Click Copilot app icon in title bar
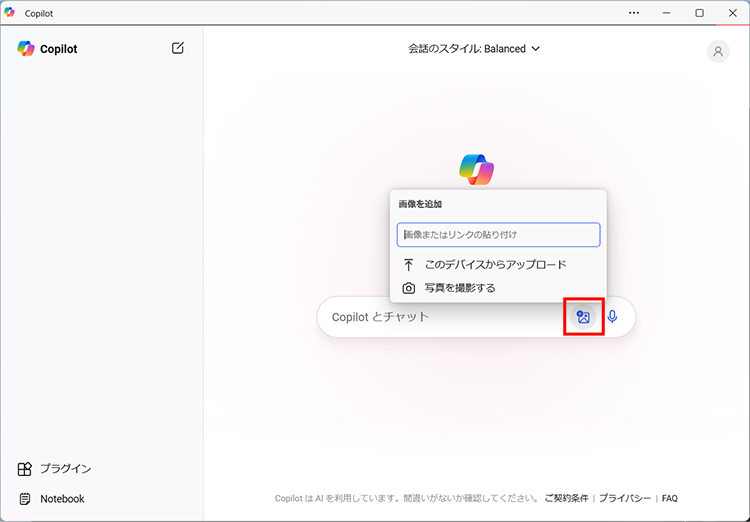This screenshot has height=522, width=750. point(10,12)
